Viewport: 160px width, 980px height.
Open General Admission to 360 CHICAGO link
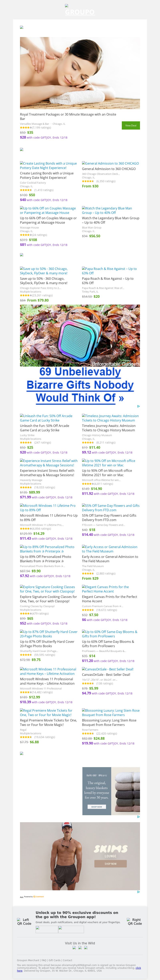[110, 164]
